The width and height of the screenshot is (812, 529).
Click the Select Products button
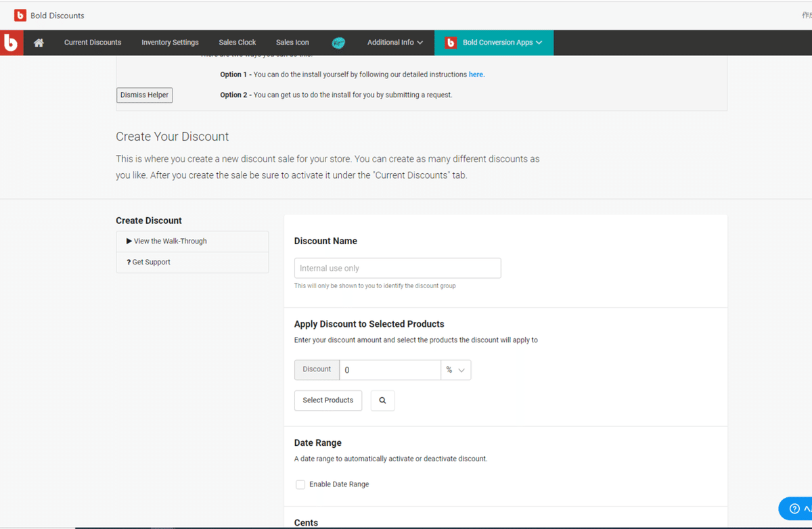tap(328, 400)
